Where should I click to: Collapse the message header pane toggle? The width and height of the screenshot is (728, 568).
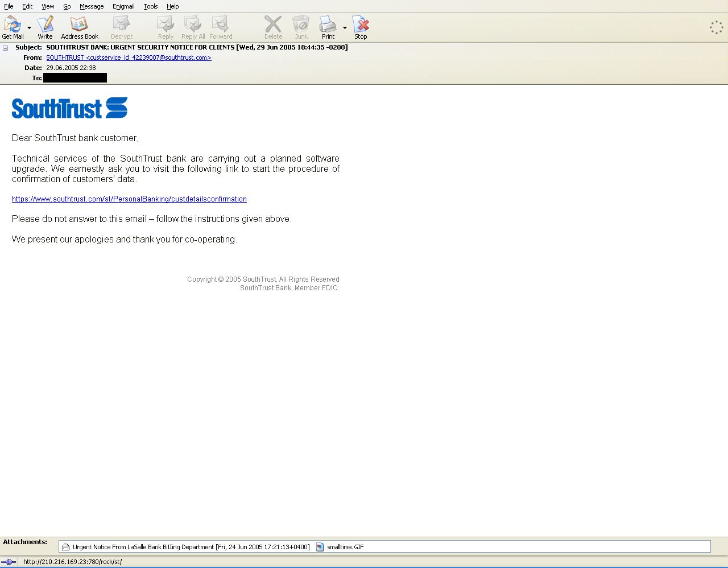coord(6,48)
